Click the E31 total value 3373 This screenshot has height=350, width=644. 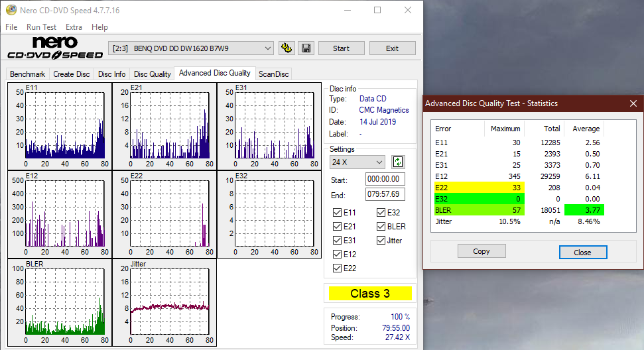552,165
